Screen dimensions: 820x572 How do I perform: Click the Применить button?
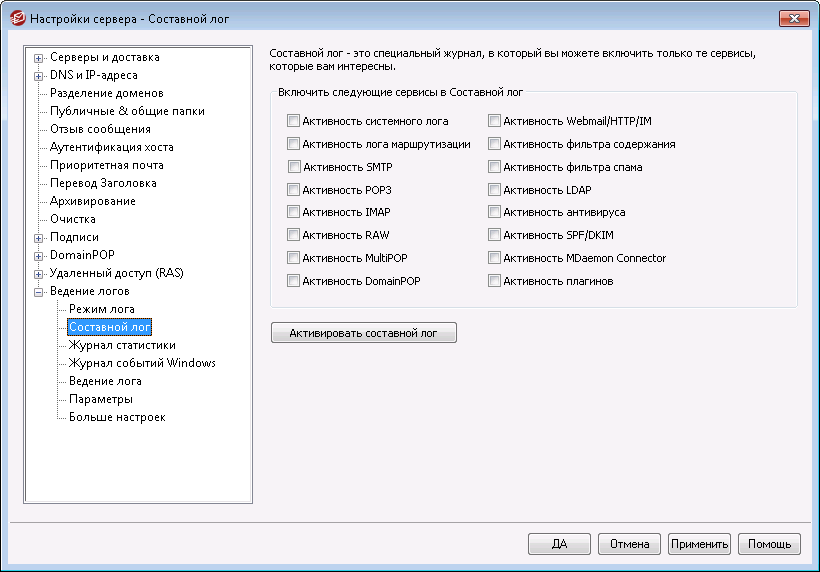click(x=699, y=544)
